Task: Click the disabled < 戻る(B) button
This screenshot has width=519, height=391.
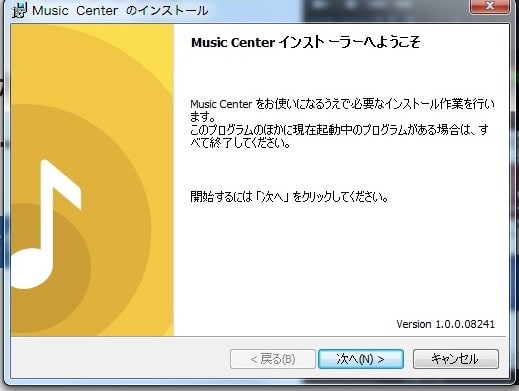Action: pyautogui.click(x=273, y=359)
